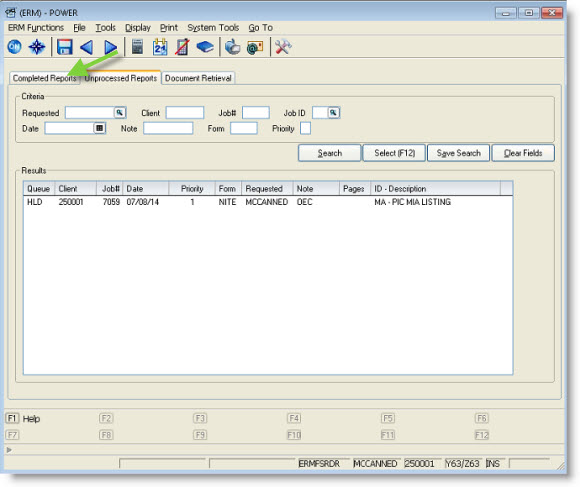The image size is (580, 487).
Task: Click the Save Search button
Action: click(459, 153)
